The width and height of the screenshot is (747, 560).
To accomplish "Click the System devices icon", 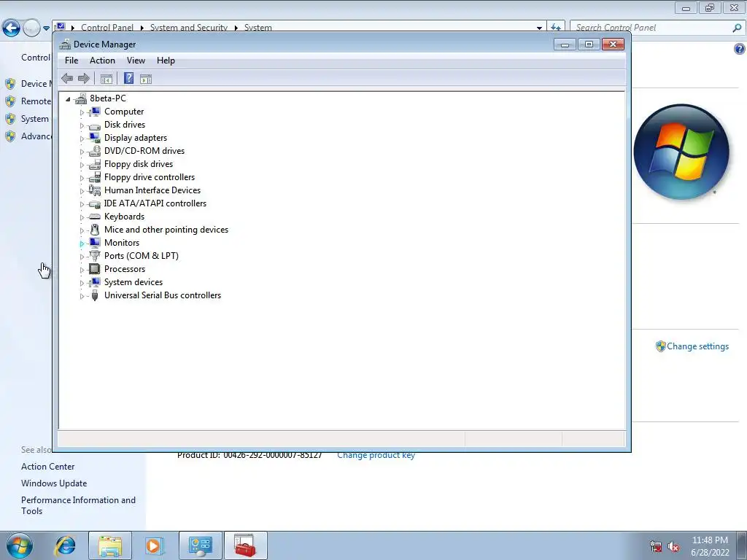I will pyautogui.click(x=95, y=282).
